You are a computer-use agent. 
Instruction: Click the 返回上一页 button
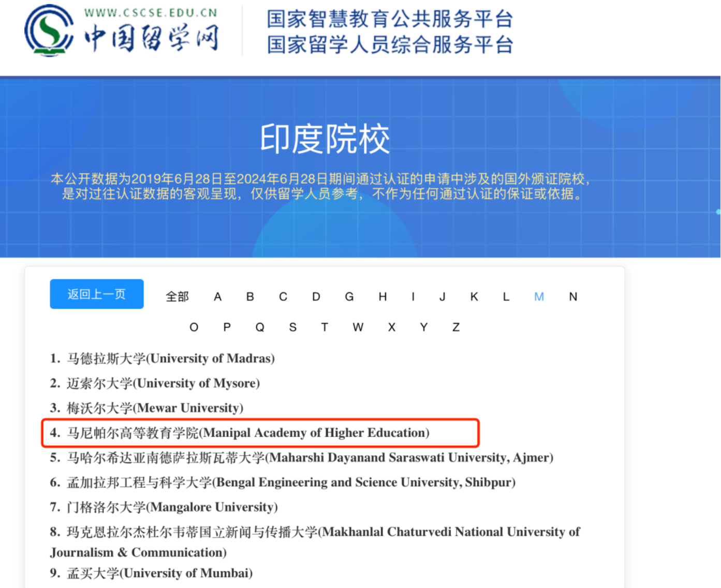97,294
